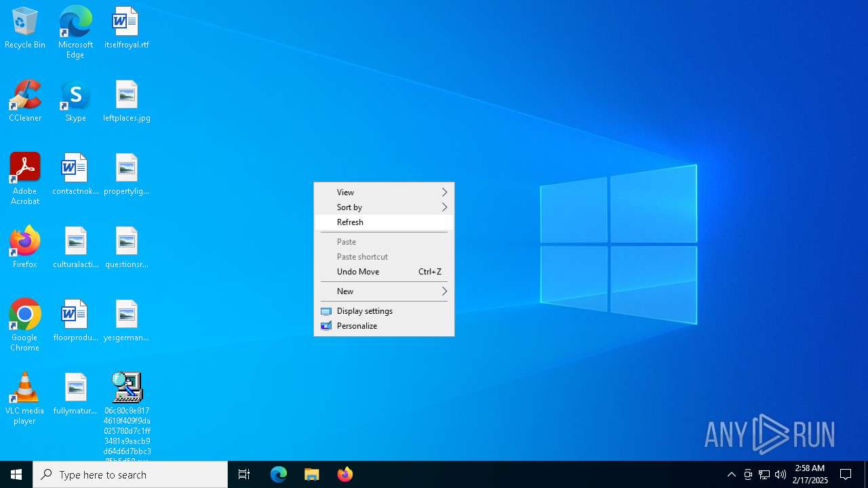Select the culturalacti image file icon
Image resolution: width=868 pixels, height=488 pixels.
pos(75,248)
